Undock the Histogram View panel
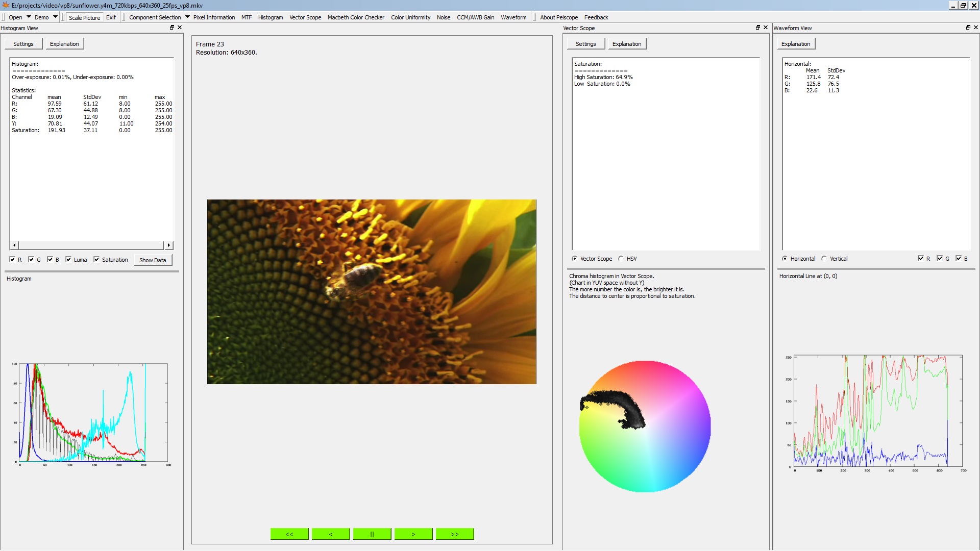This screenshot has height=551, width=980. pos(171,28)
